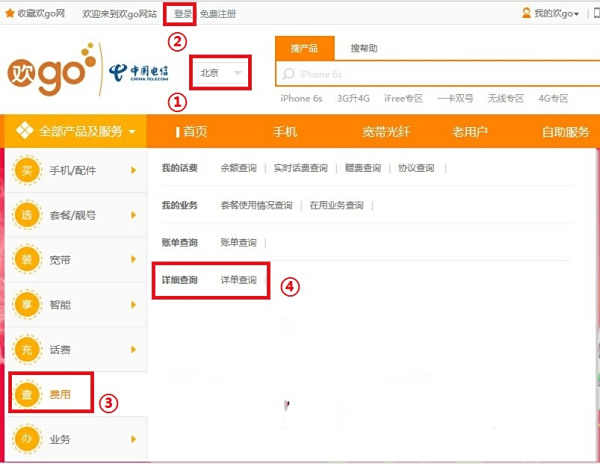Click 收藏欢go网 link

pyautogui.click(x=41, y=14)
